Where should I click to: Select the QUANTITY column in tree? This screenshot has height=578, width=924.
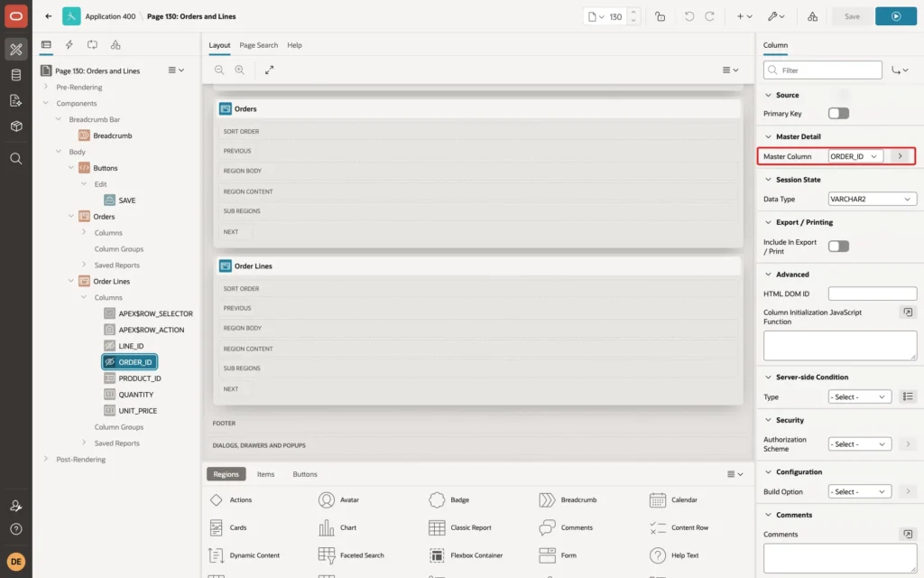coord(135,395)
